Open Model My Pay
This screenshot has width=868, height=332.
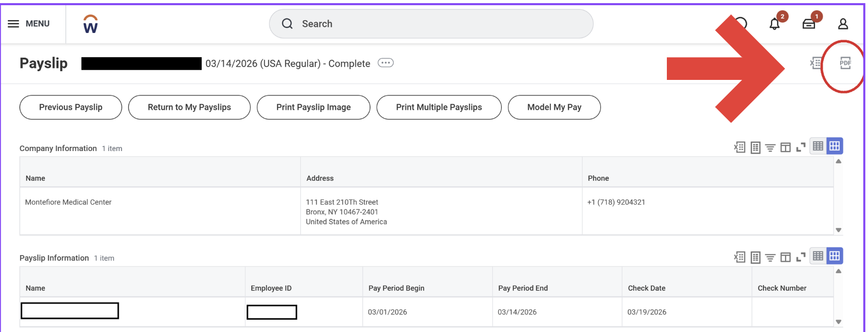554,107
